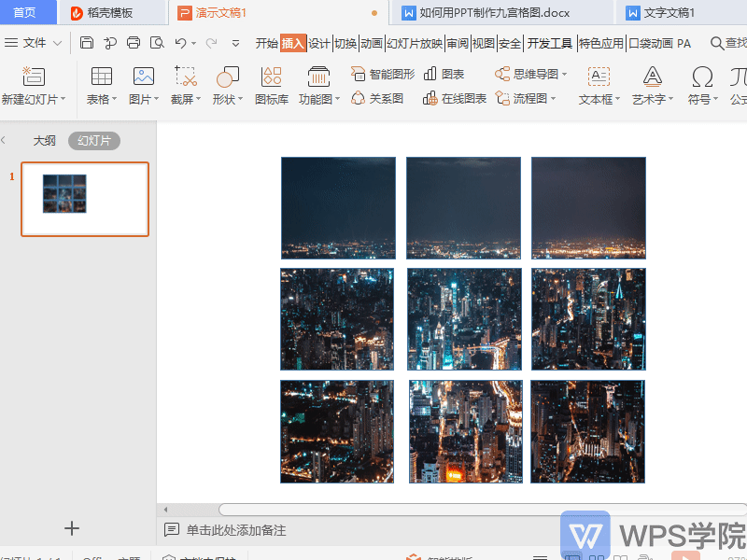Expand the Table dropdown arrow

pos(114,99)
